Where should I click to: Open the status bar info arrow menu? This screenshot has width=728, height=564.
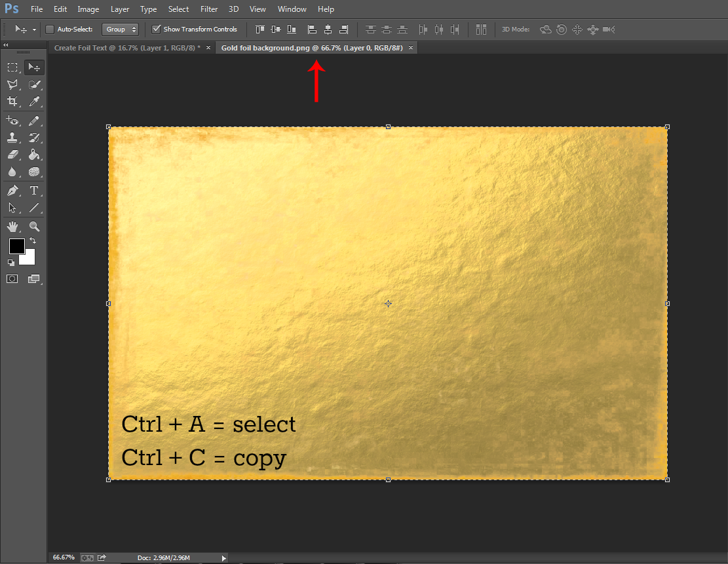tap(223, 558)
